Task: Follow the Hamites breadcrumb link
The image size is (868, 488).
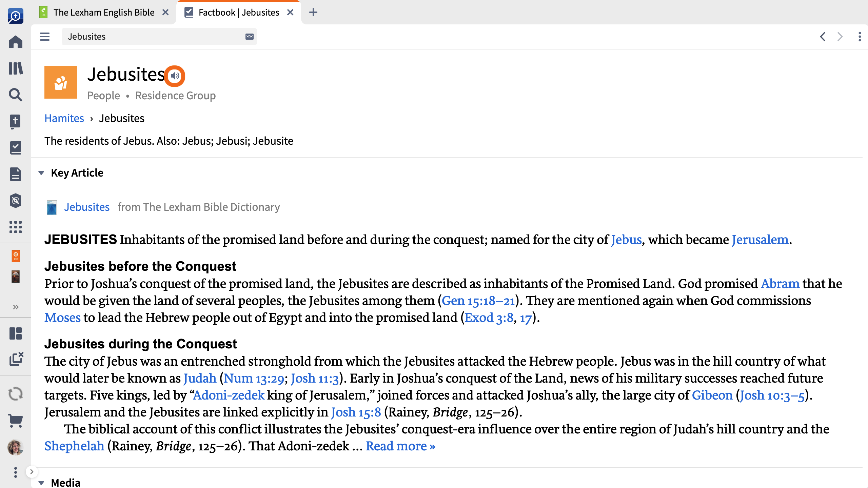Action: pos(64,118)
